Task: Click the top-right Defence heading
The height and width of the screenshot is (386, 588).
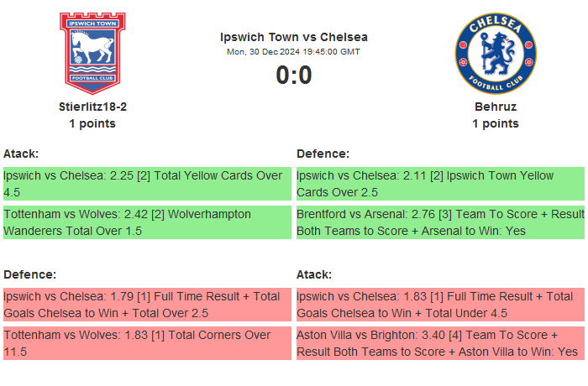Action: pos(323,154)
